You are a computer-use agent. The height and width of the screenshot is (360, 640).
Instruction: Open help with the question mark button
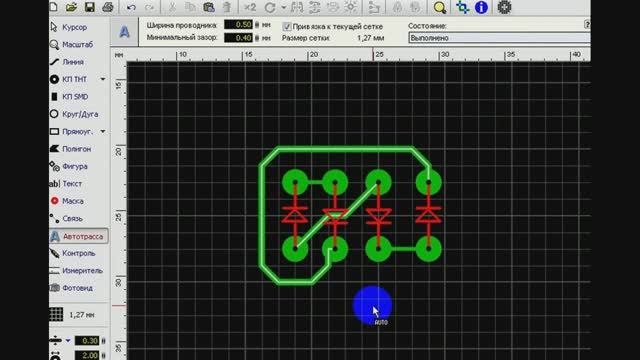(x=587, y=24)
